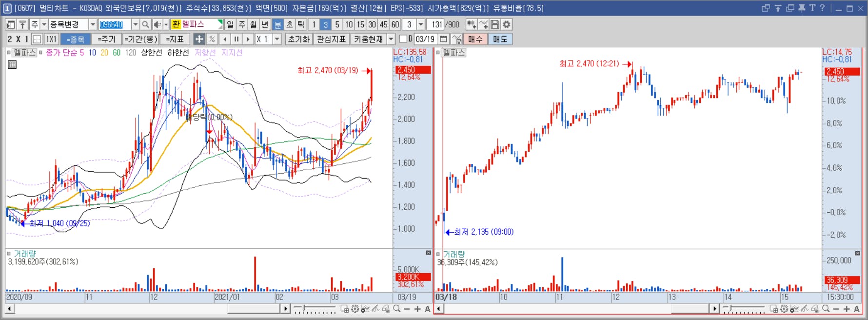868x320 pixels.
Task: Select the 분 (minute) period tab
Action: tap(277, 24)
